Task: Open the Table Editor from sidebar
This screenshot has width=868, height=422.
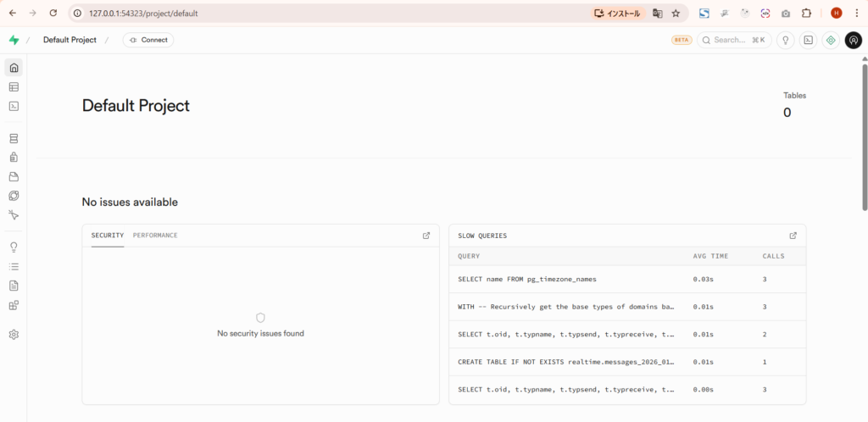Action: coord(14,86)
